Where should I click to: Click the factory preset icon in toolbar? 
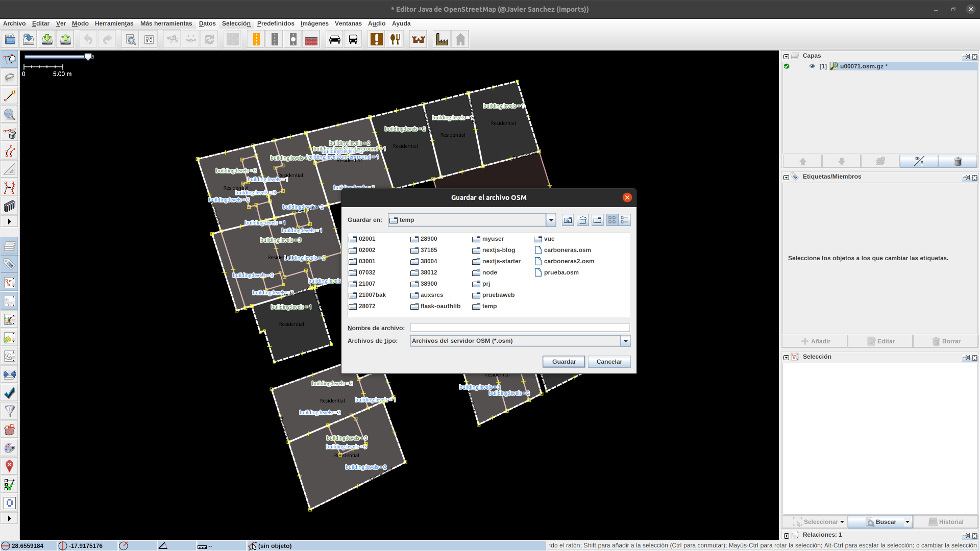tap(442, 39)
